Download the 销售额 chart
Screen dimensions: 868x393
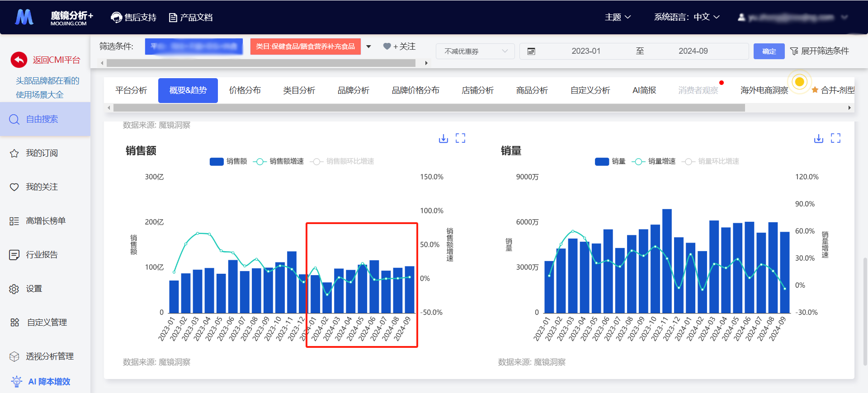pyautogui.click(x=443, y=138)
